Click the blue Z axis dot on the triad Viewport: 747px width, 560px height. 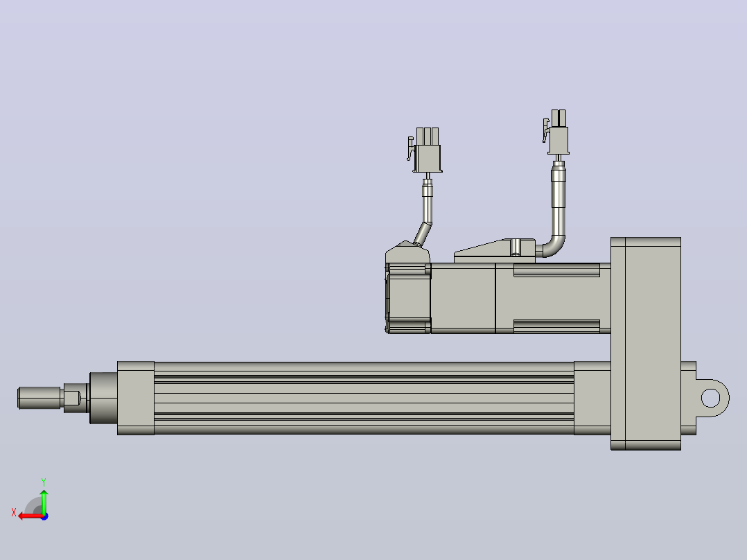coord(45,516)
